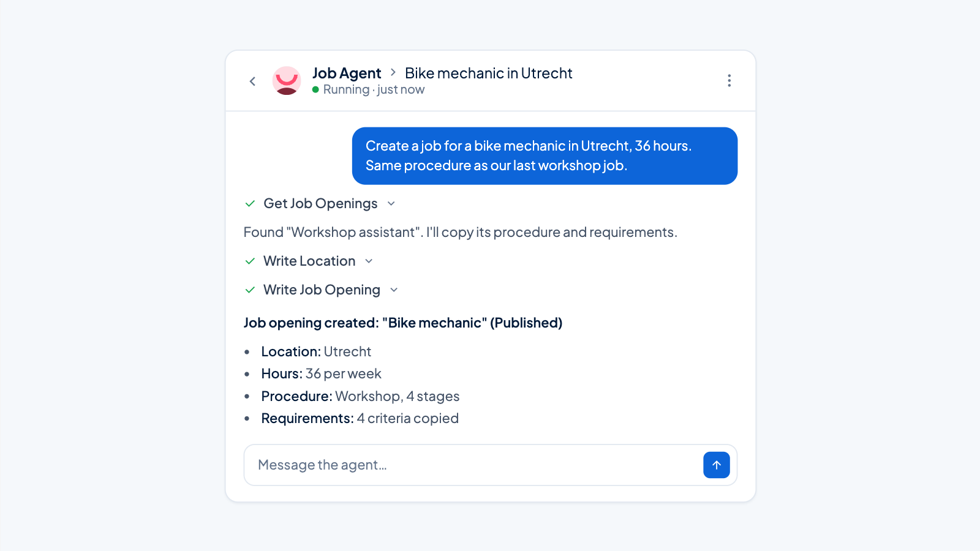This screenshot has height=551, width=980.
Task: Expand the Get Job Openings step
Action: click(391, 204)
